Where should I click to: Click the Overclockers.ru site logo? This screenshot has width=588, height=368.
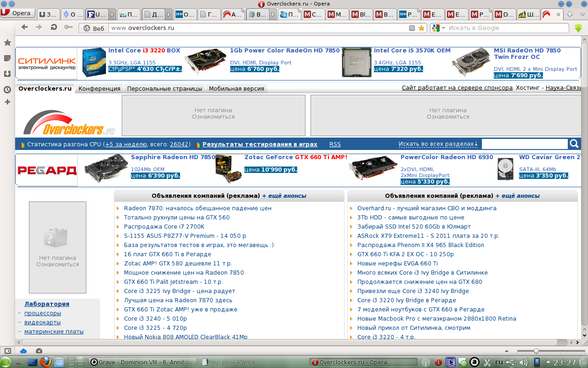coord(69,122)
